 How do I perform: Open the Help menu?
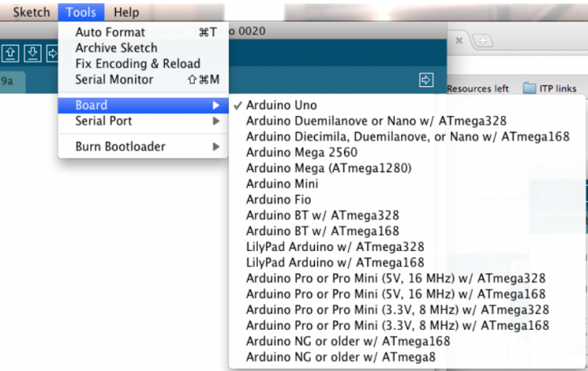point(126,12)
